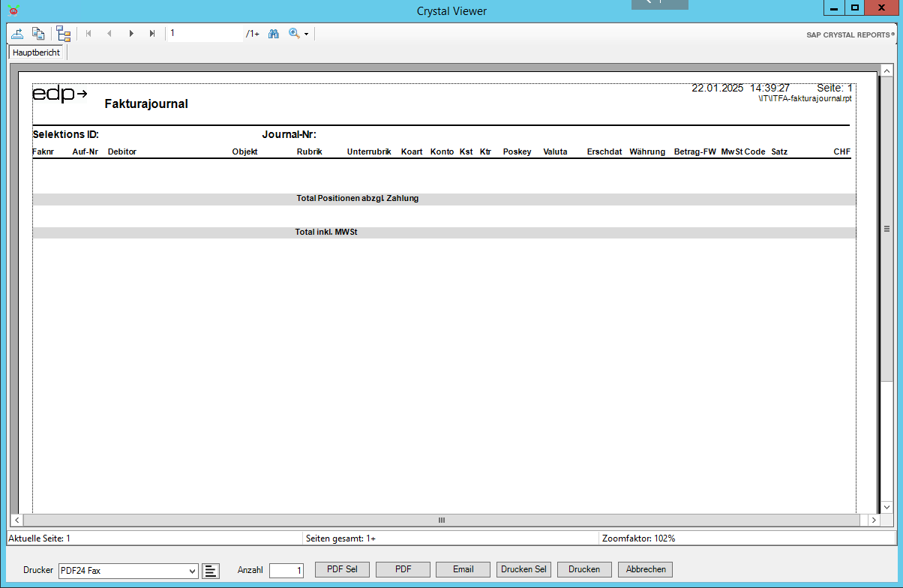Click the Anzahl copies input field
The height and width of the screenshot is (588, 903).
286,571
